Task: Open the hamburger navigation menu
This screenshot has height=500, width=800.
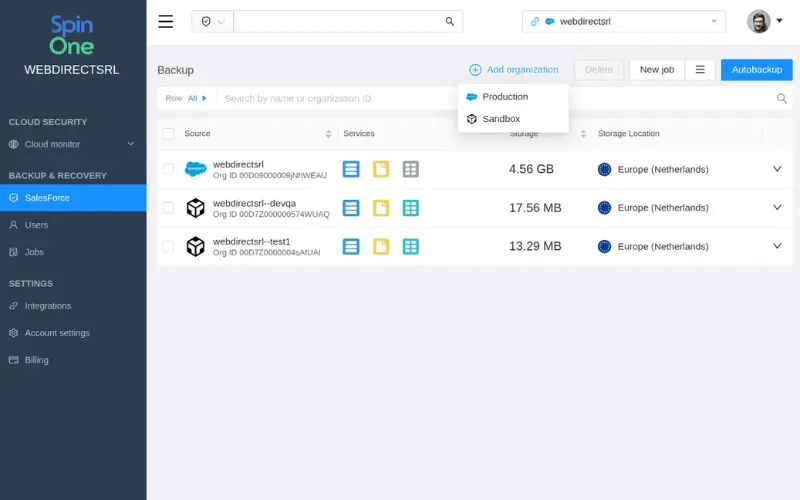Action: pyautogui.click(x=165, y=21)
